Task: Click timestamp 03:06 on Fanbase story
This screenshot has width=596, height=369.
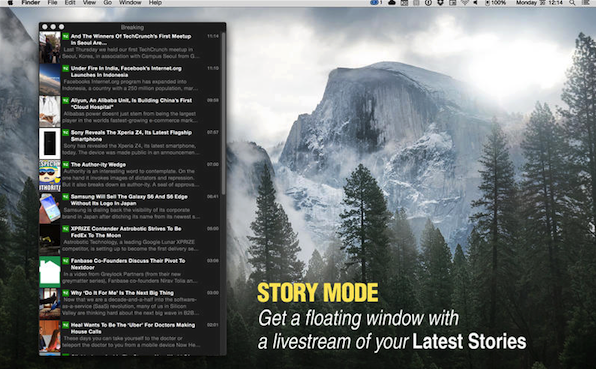Action: (213, 261)
